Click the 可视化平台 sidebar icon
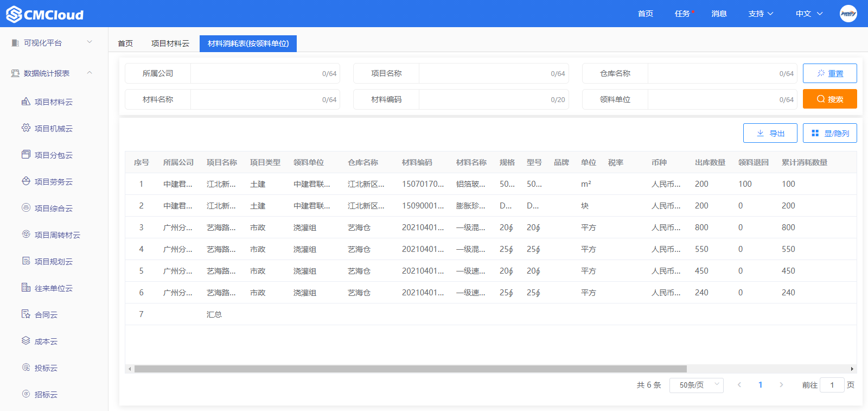 click(x=15, y=42)
